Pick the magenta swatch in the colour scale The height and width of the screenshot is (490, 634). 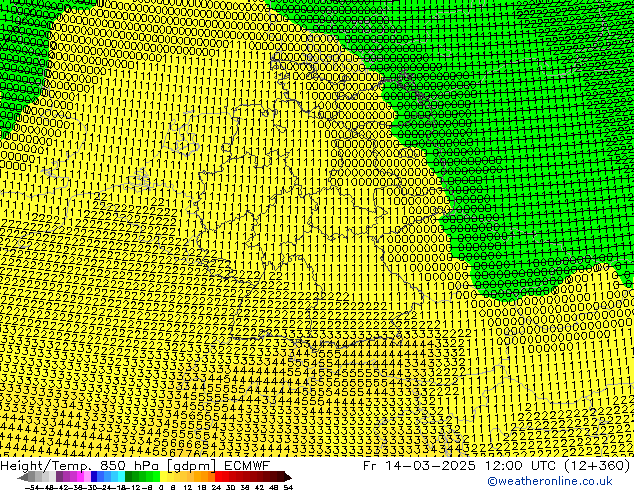click(80, 476)
